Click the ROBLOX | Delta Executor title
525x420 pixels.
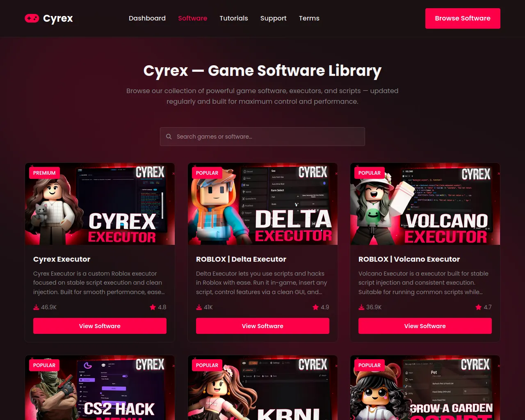(x=241, y=259)
